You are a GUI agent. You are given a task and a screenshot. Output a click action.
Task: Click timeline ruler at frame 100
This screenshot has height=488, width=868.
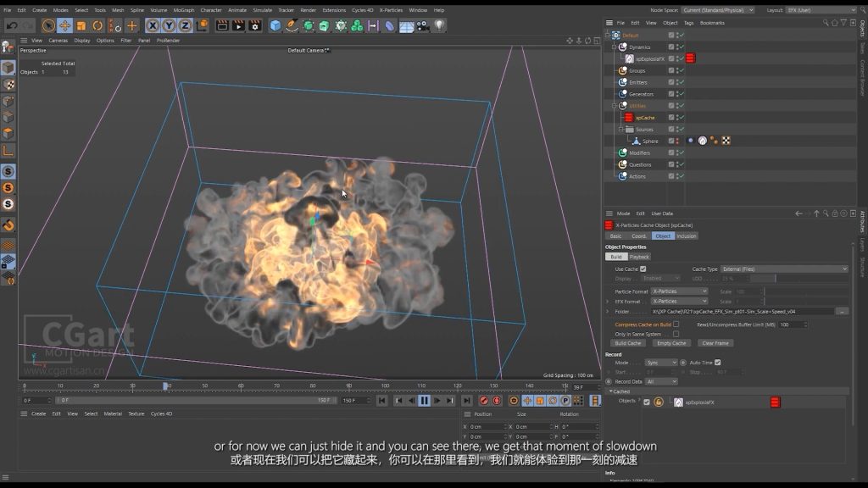(x=386, y=386)
